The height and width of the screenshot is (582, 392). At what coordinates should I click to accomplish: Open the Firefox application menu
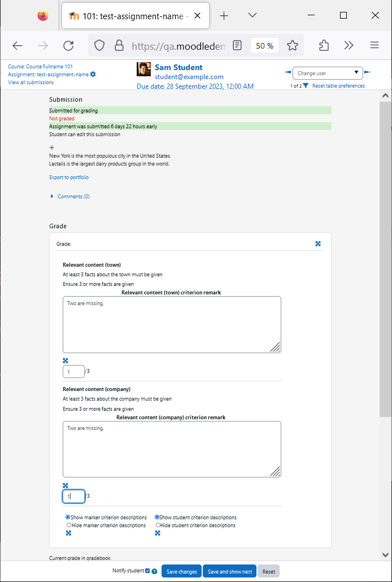pos(374,46)
